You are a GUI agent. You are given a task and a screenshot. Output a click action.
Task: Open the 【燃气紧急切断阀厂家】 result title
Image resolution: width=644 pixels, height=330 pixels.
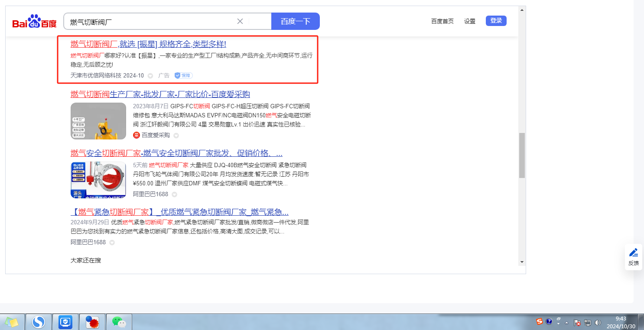point(179,212)
